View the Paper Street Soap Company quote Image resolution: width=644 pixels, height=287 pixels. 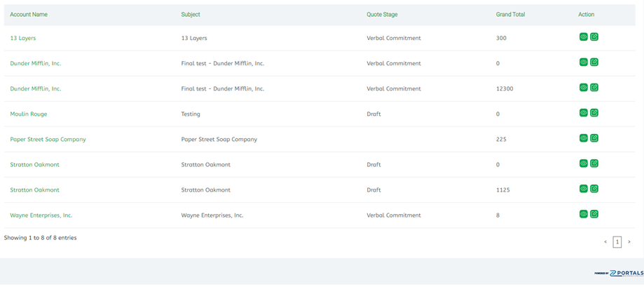pos(583,138)
